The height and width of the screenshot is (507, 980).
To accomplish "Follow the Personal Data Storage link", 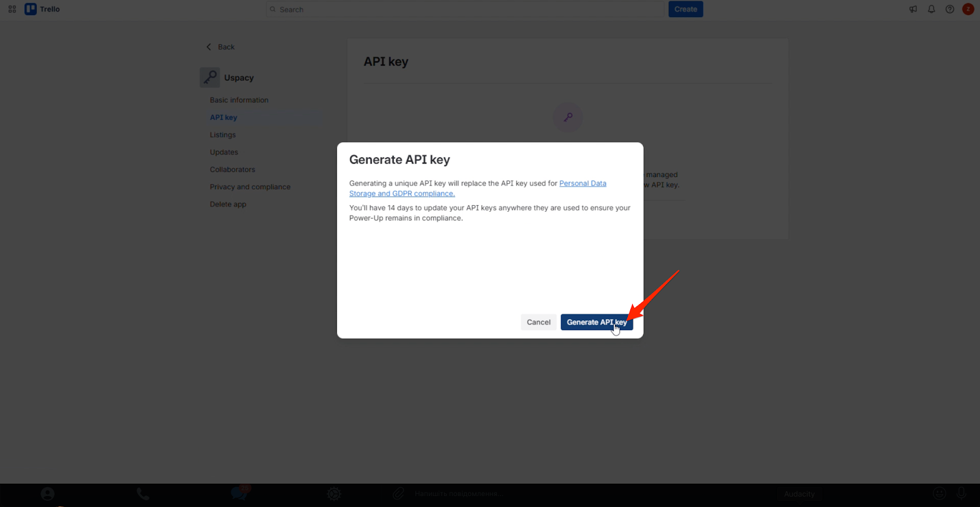I will pyautogui.click(x=582, y=183).
